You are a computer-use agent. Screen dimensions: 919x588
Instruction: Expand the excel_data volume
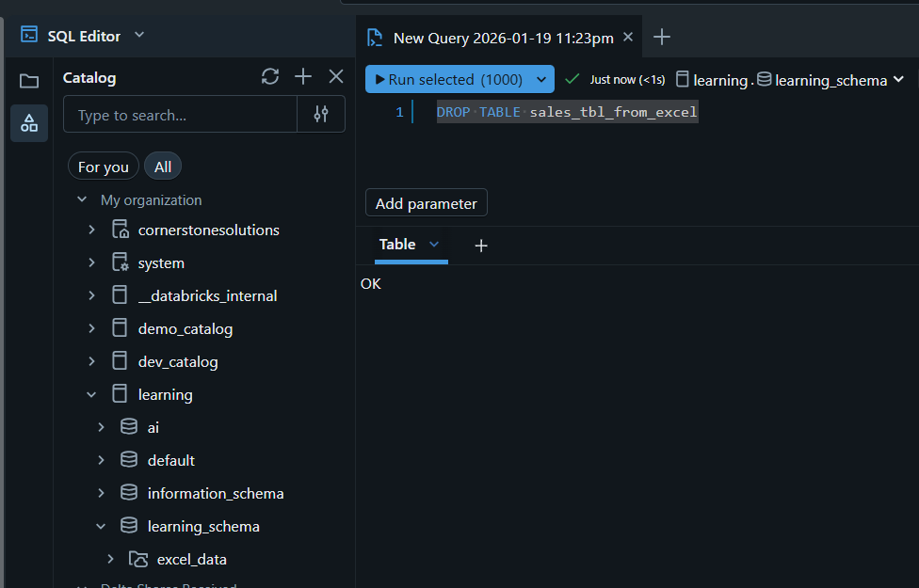tap(110, 559)
